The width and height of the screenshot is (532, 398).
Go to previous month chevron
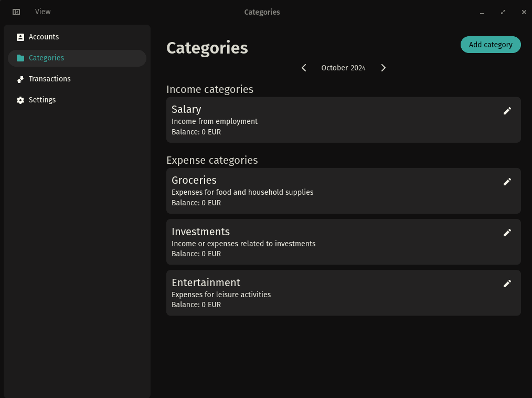(304, 68)
